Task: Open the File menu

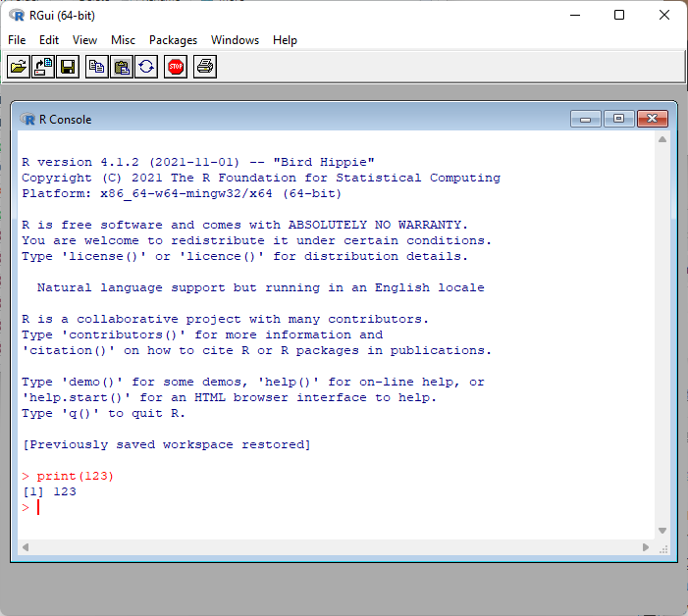Action: [17, 40]
